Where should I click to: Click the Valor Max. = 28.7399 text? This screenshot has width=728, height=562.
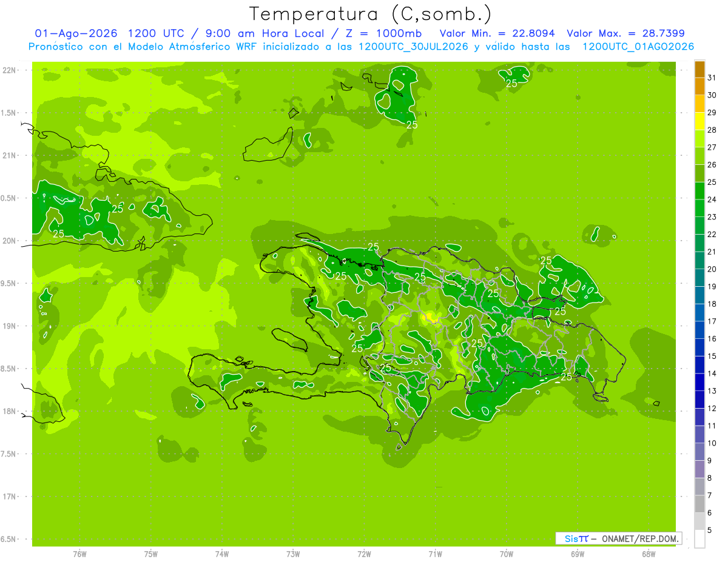[x=625, y=33]
